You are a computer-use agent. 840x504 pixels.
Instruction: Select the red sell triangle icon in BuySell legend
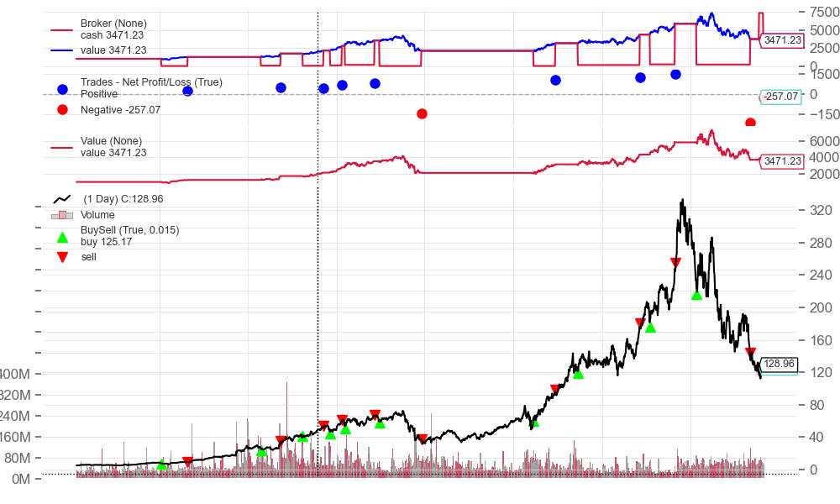pos(60,256)
